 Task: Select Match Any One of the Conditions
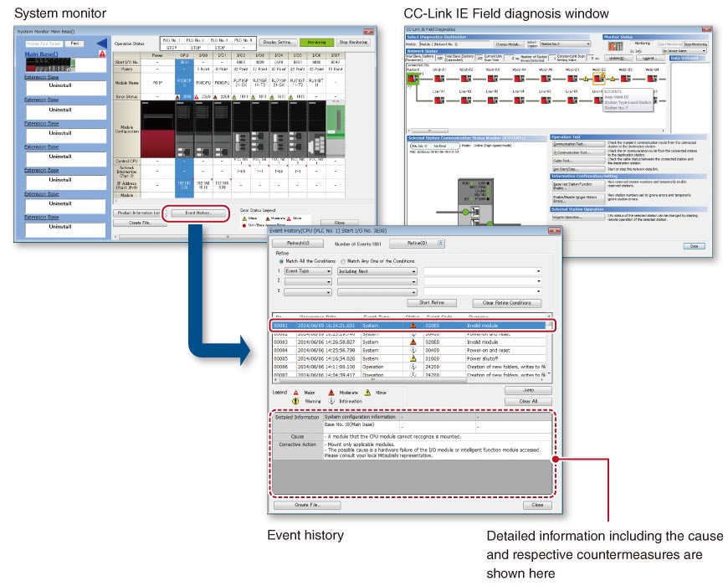pos(341,260)
